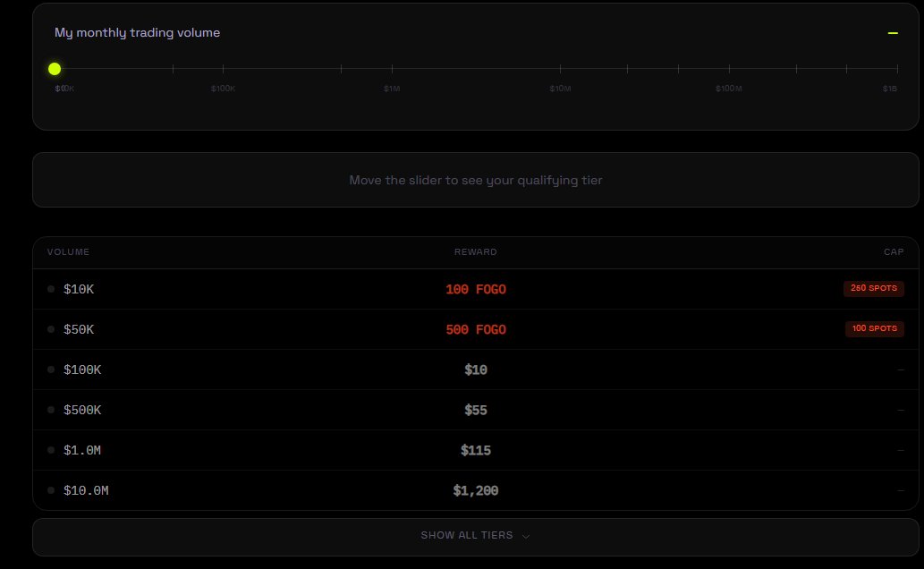
Task: Click the status dot beside $10.0M
Action: pos(51,490)
